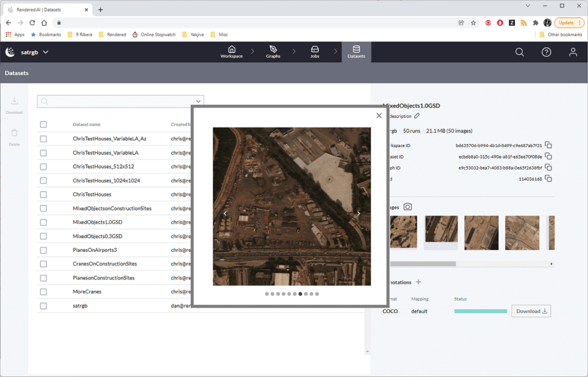Show the next image in preview

pos(358,213)
